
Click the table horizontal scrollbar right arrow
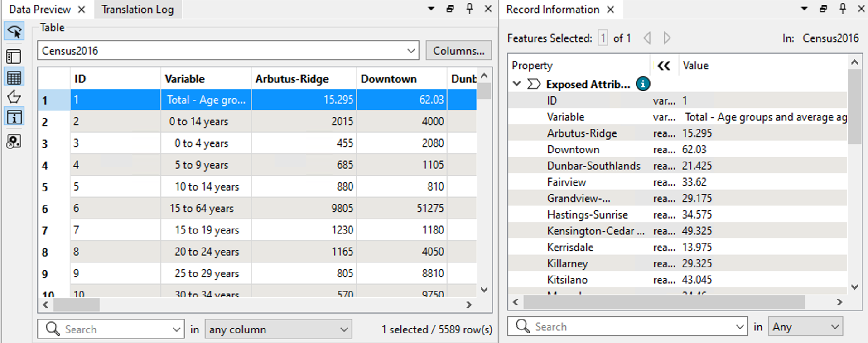[x=469, y=305]
